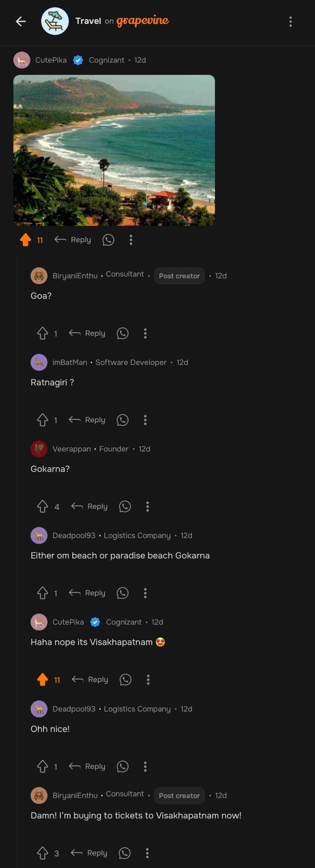The image size is (315, 868).
Task: Share "Ohh nice!" comment via WhatsApp
Action: point(123,766)
